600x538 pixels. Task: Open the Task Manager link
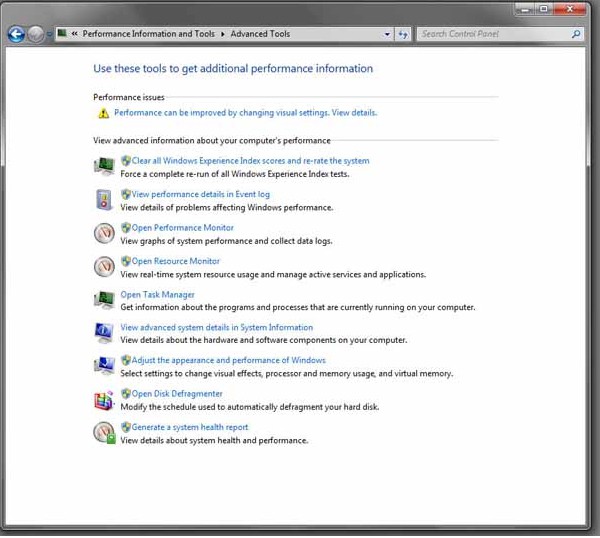(157, 295)
